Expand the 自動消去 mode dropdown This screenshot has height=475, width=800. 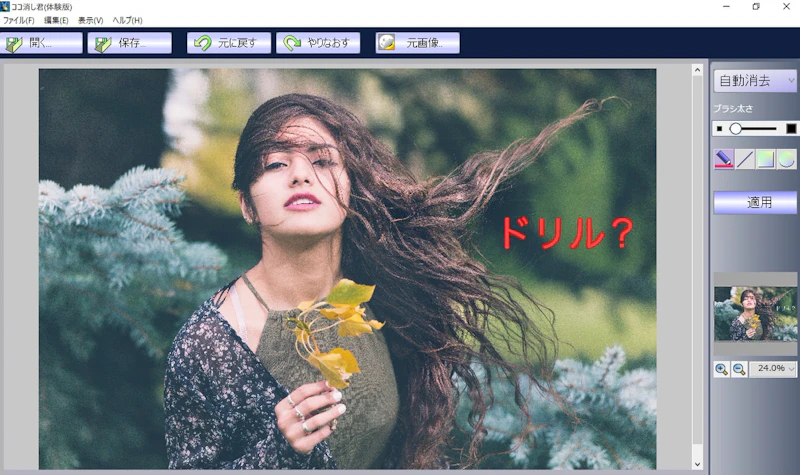coord(755,81)
